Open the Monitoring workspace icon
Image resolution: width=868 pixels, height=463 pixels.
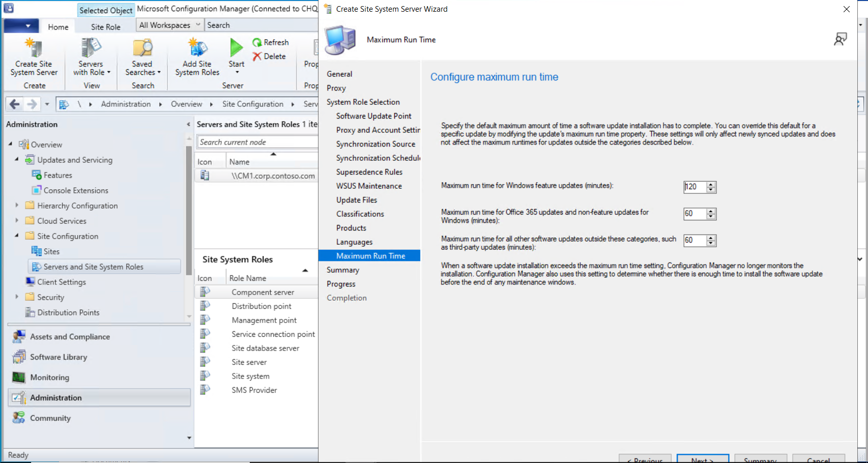click(19, 378)
